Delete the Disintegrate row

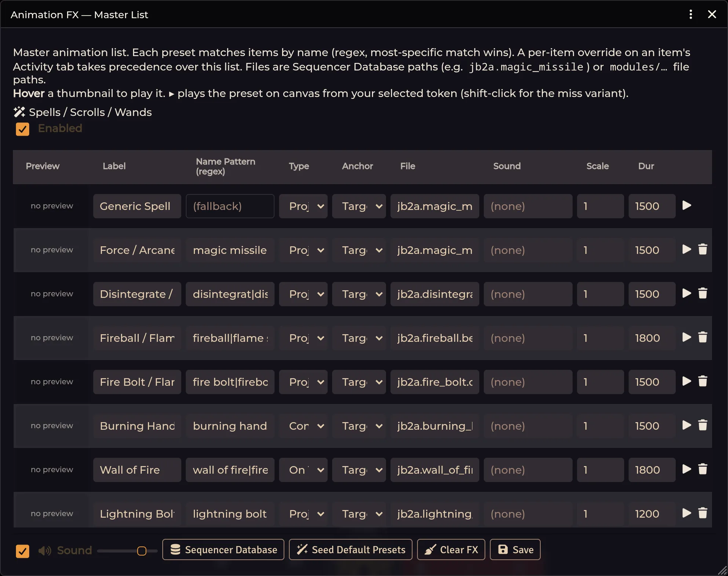[703, 294]
